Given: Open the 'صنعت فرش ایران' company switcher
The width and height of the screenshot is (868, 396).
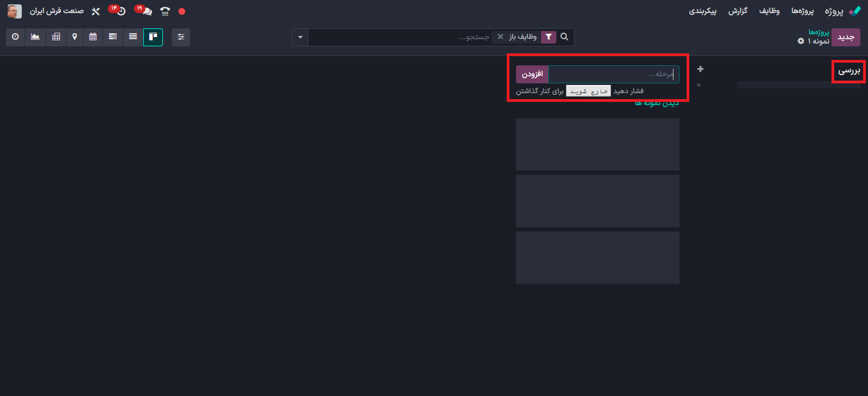Looking at the screenshot, I should [x=57, y=11].
